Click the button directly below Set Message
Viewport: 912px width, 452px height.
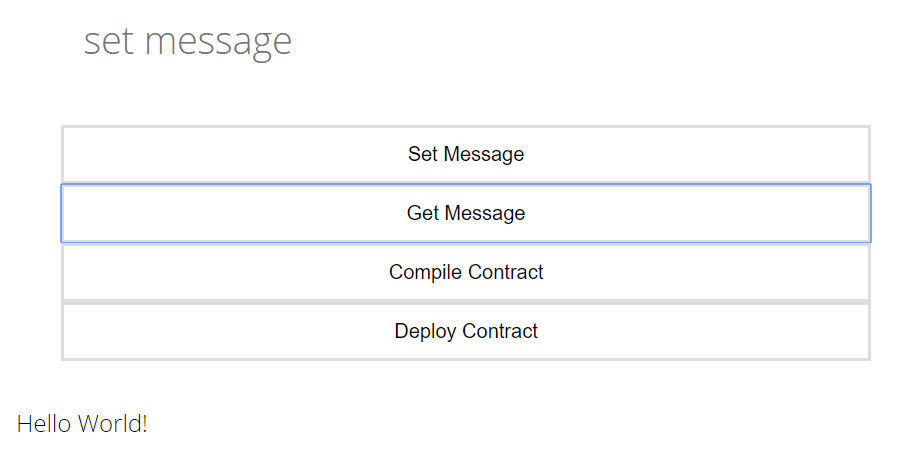click(466, 213)
